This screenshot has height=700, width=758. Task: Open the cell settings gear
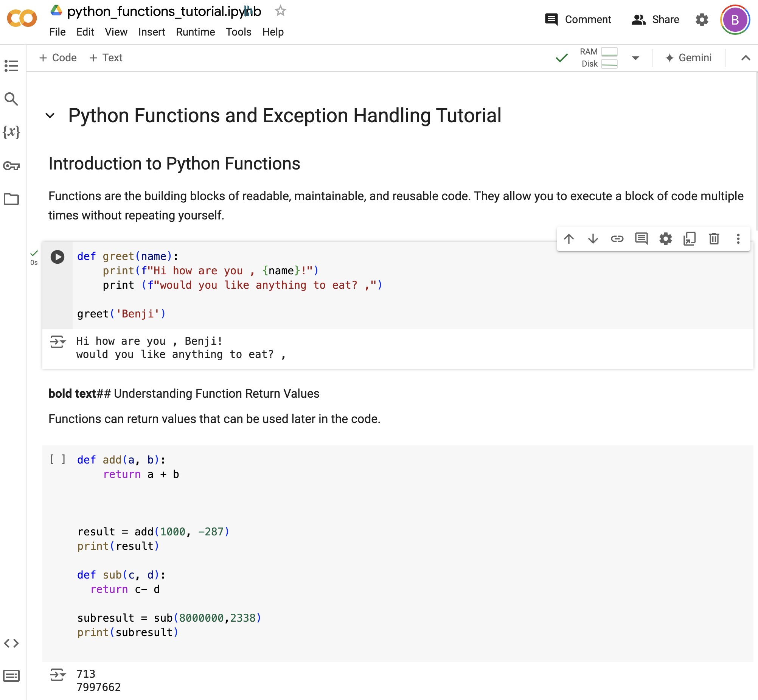click(x=666, y=239)
